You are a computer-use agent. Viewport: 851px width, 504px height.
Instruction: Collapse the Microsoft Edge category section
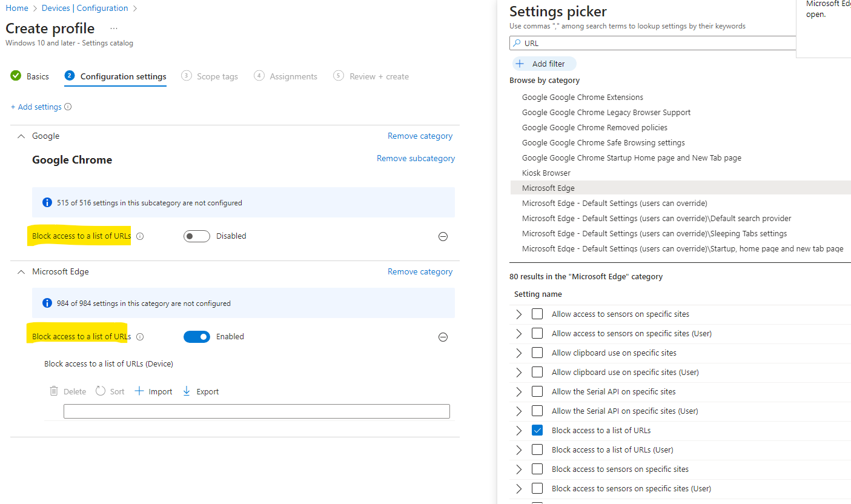[21, 272]
